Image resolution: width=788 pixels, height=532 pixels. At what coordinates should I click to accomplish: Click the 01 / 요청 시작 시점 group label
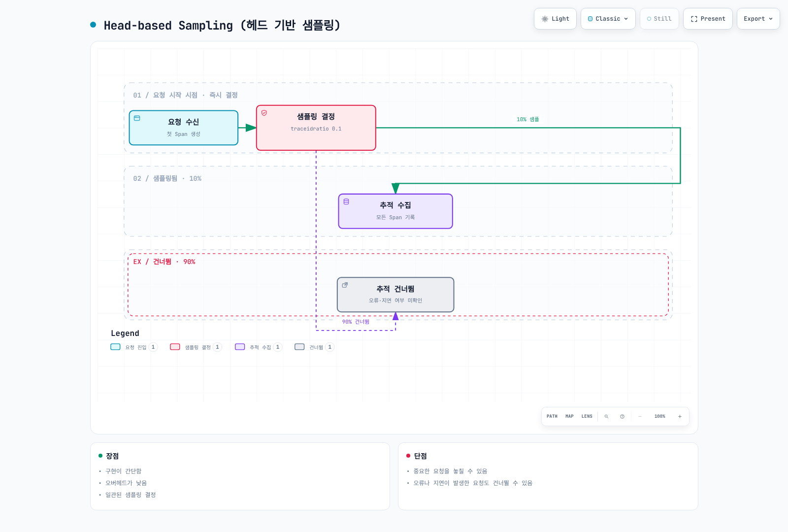click(185, 95)
